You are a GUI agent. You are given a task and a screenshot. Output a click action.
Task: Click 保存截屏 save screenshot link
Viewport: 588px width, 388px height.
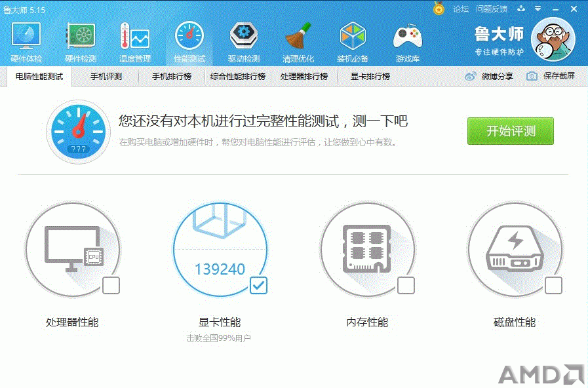click(x=559, y=76)
